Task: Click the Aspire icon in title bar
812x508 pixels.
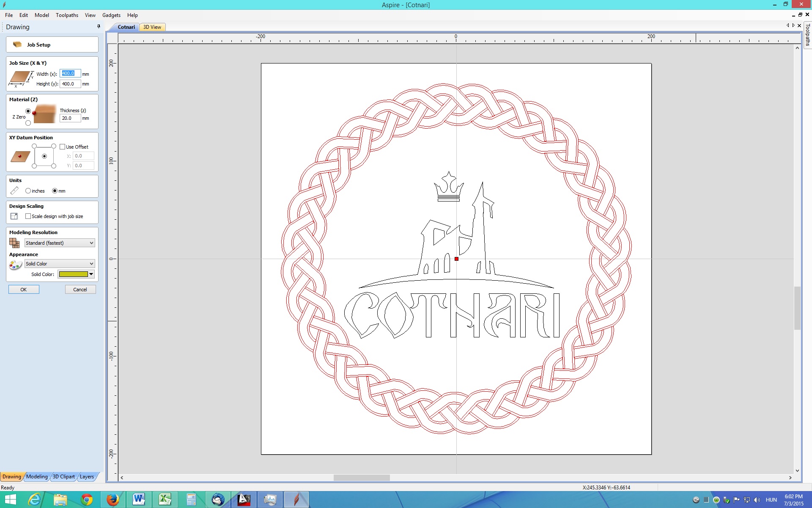Action: 4,5
